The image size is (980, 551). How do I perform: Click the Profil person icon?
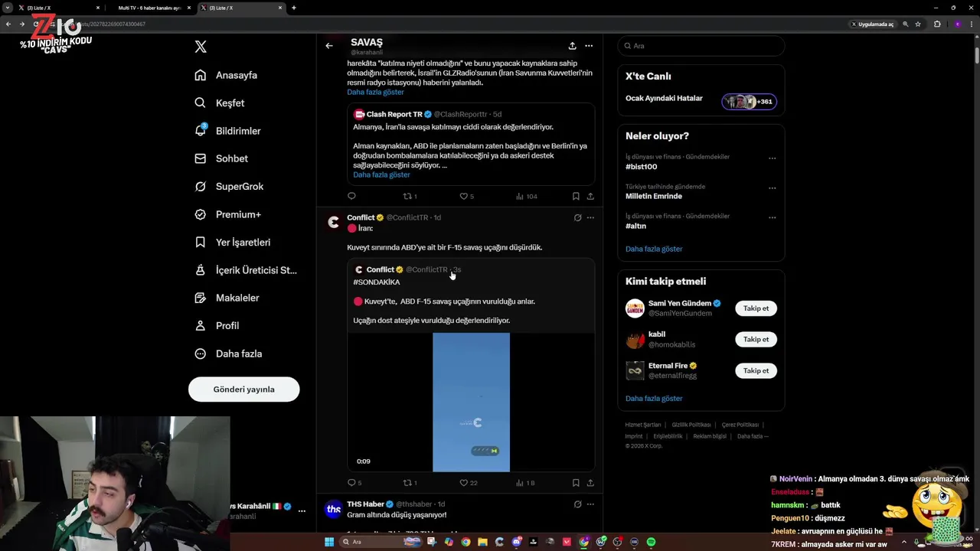(x=201, y=325)
